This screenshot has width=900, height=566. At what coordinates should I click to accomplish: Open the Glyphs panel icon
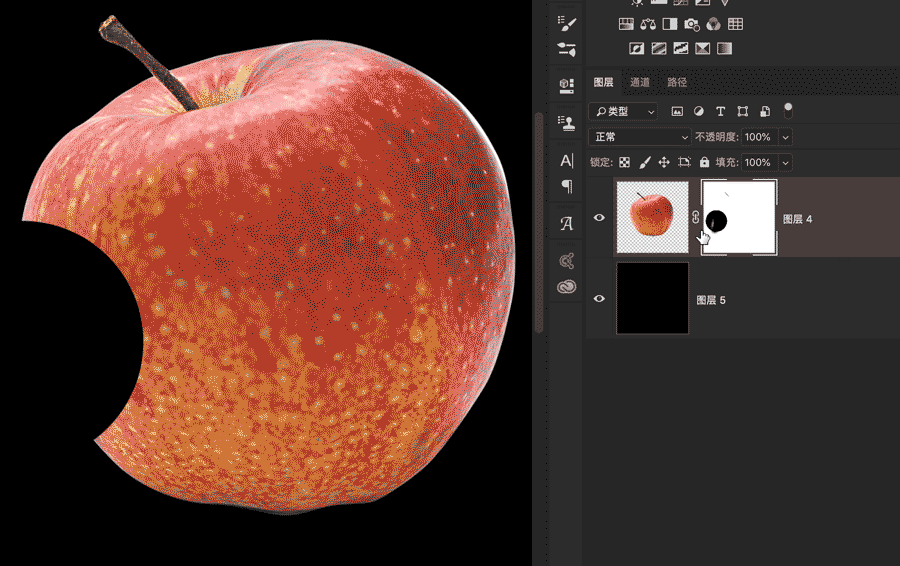pos(567,223)
